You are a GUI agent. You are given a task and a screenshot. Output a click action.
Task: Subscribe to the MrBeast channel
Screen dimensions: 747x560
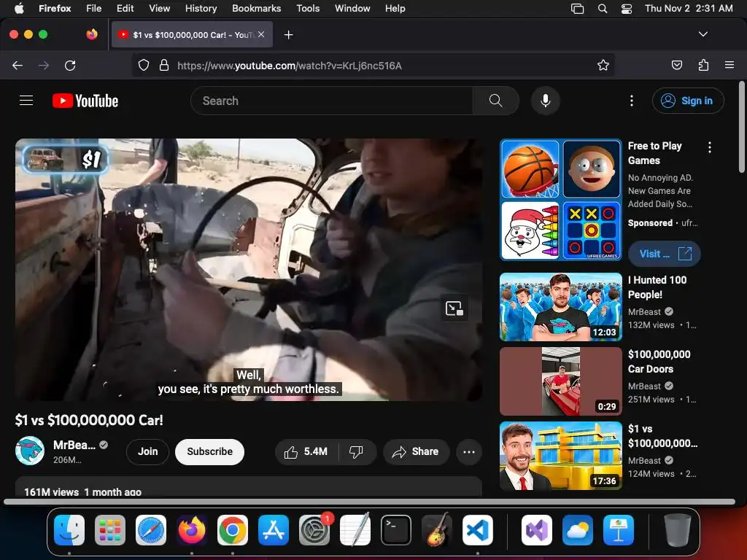(x=209, y=451)
